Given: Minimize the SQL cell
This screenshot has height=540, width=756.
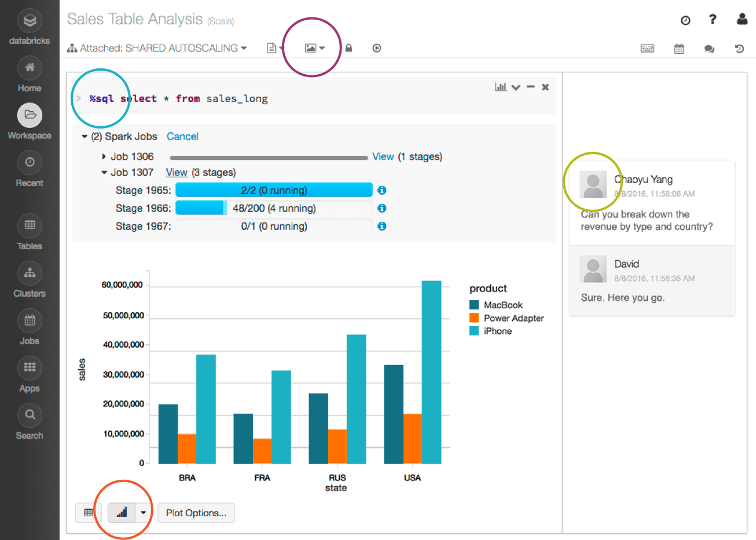Looking at the screenshot, I should pos(530,87).
